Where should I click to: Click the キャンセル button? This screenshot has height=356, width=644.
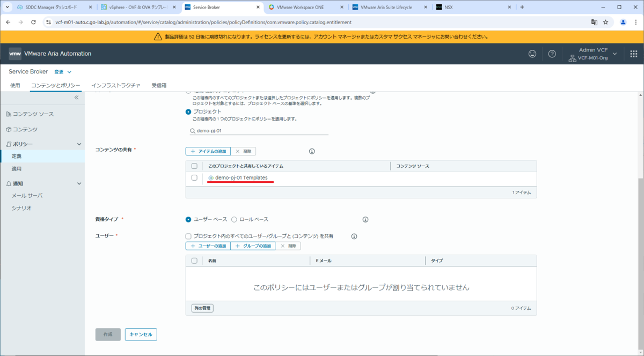coord(141,335)
